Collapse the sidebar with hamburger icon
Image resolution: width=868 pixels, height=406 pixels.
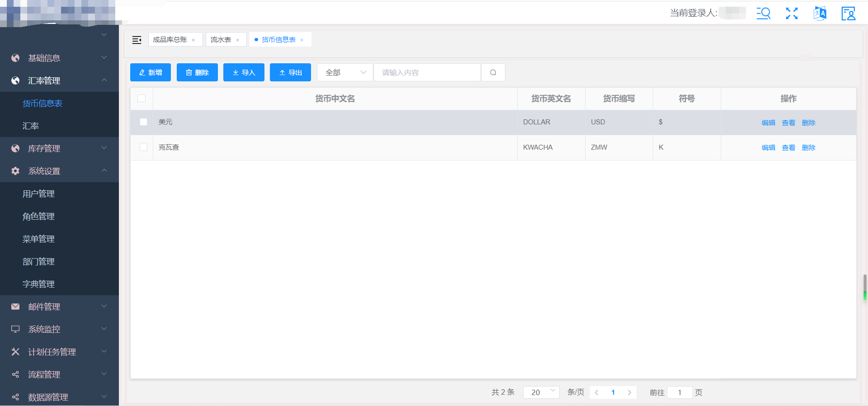137,40
